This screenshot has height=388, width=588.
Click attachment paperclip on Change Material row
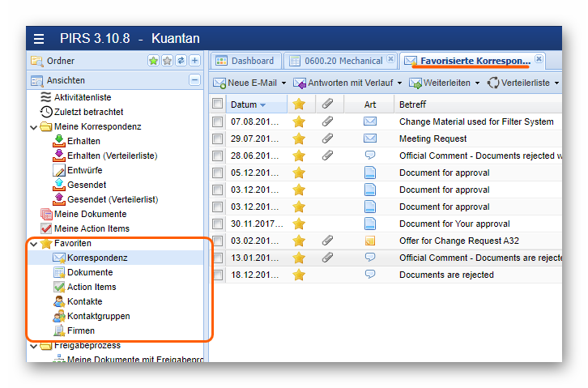[x=327, y=122]
